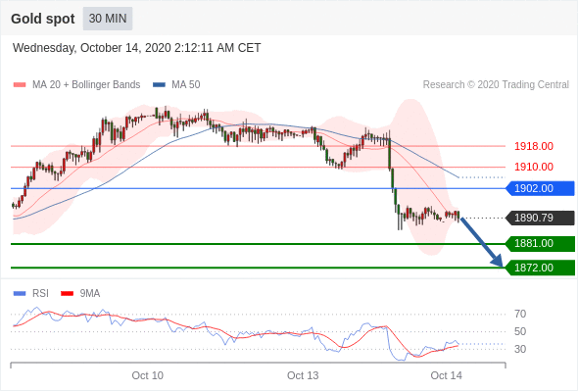Click the 'MA 50' legend label

click(x=186, y=85)
